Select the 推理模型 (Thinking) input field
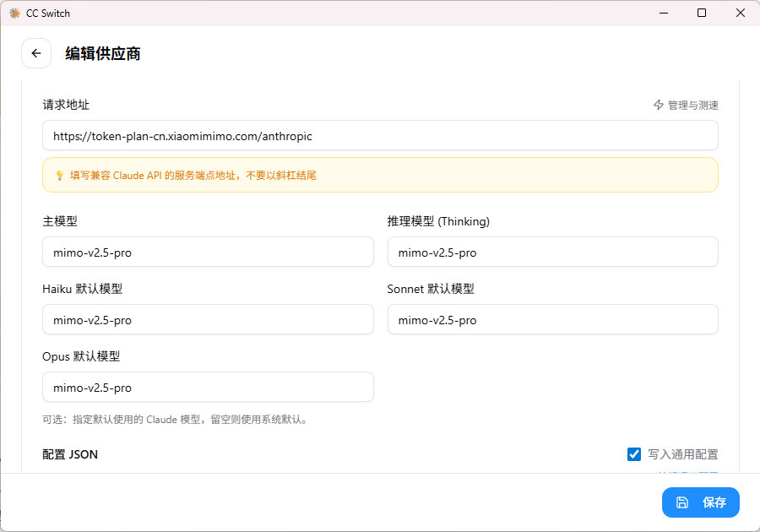 coord(552,252)
